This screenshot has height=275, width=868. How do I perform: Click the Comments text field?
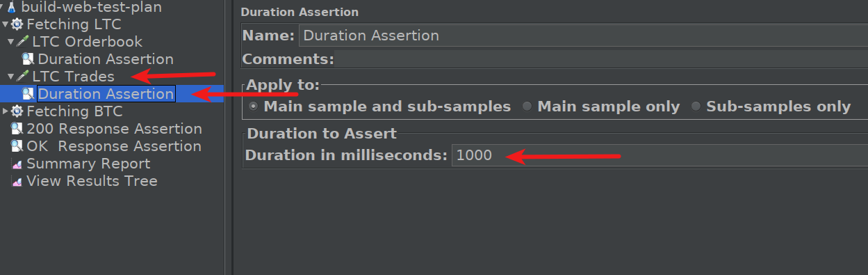600,59
